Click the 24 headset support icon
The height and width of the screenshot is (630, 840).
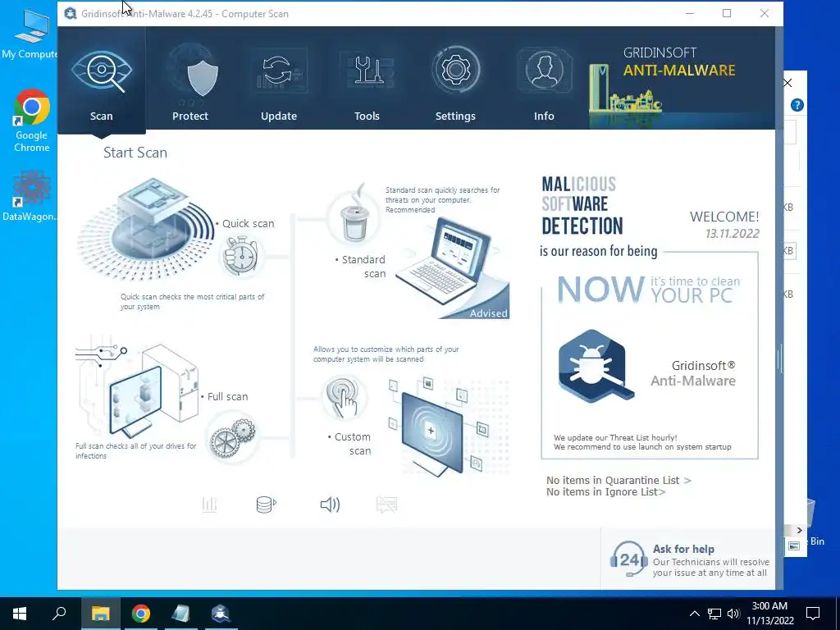pos(628,559)
